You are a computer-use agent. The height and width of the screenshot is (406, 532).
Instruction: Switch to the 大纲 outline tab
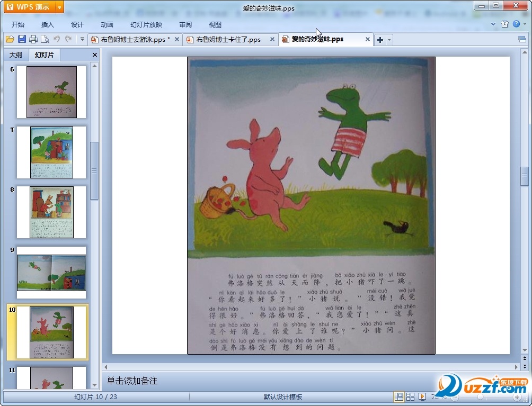[x=15, y=55]
